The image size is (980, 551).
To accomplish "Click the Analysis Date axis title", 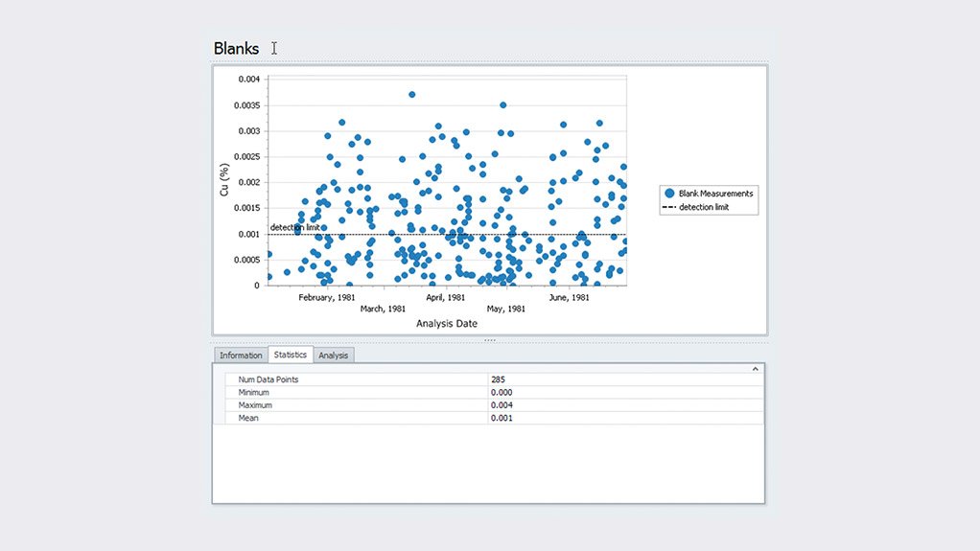I will coord(447,324).
